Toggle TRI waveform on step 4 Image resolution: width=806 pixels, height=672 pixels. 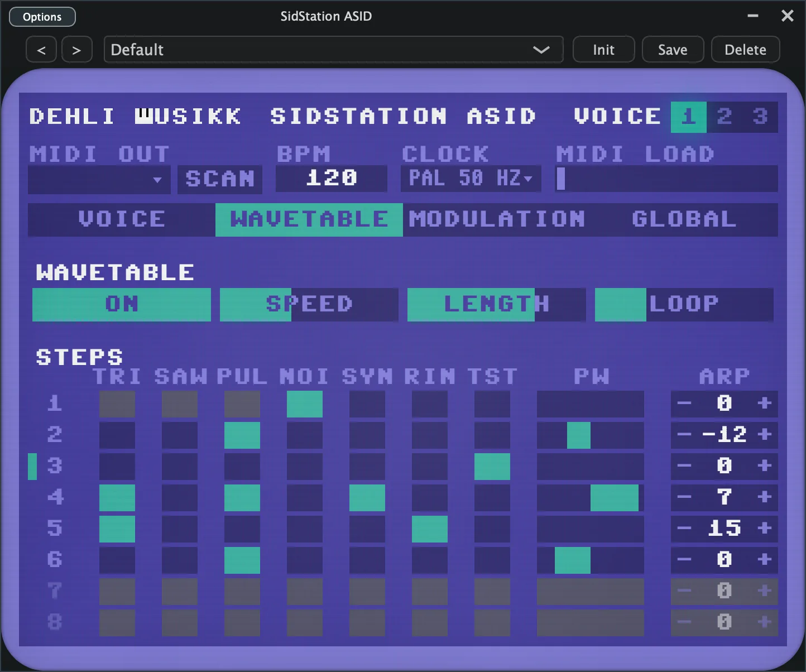click(x=117, y=498)
